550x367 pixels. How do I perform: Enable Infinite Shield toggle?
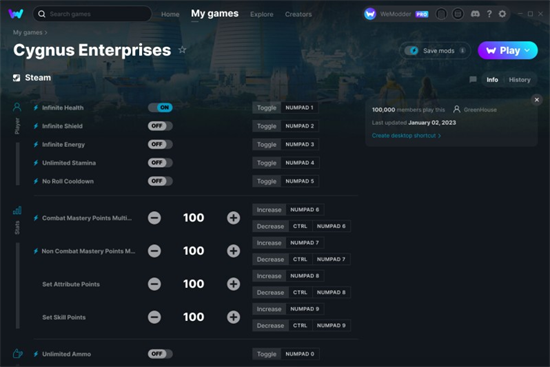tap(160, 126)
